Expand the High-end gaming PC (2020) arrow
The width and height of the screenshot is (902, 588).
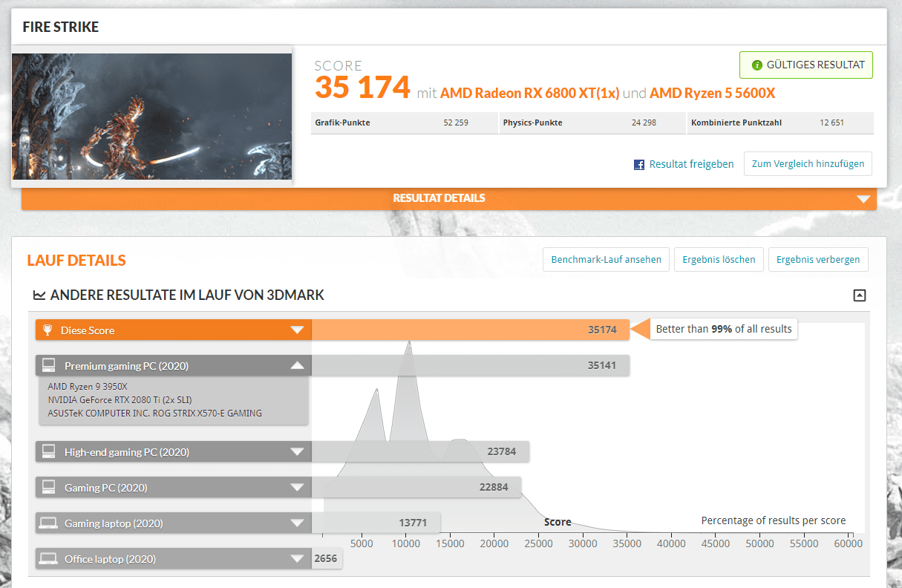click(297, 451)
